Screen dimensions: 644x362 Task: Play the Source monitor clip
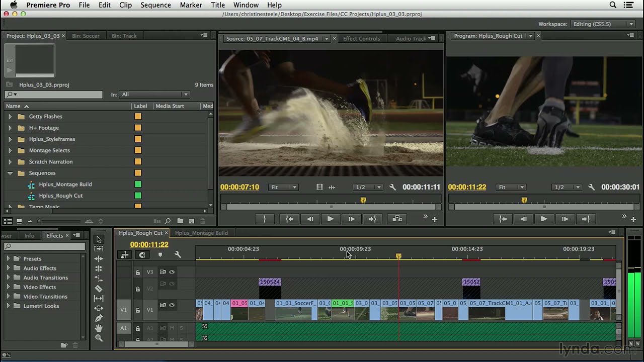pyautogui.click(x=330, y=219)
